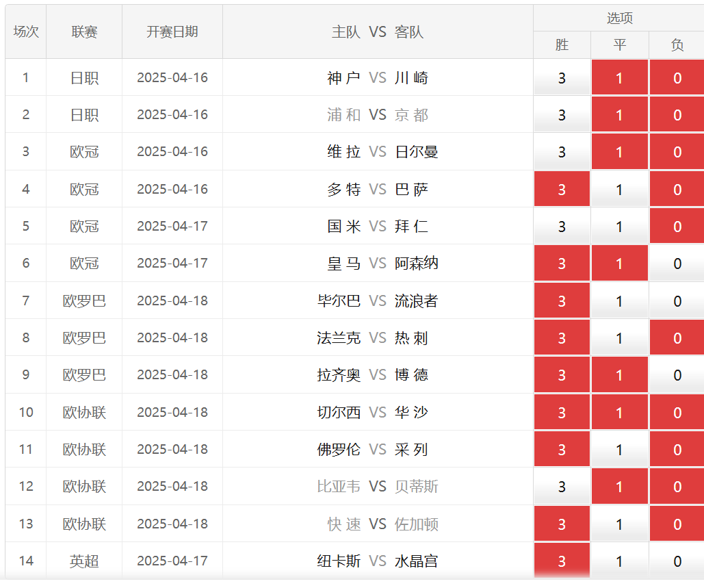Deselect draw option 1 for 神户 vs 川崎
This screenshot has height=588, width=704.
pyautogui.click(x=620, y=78)
